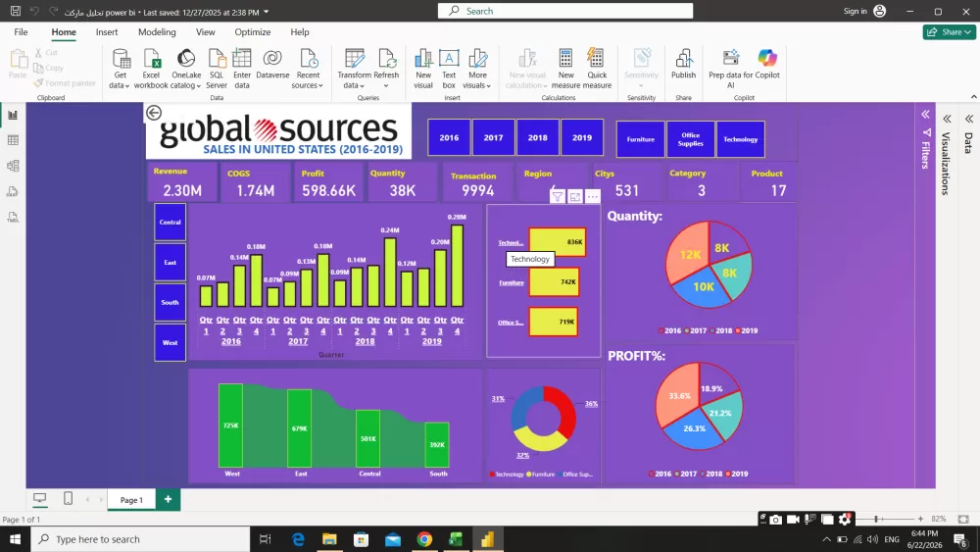The height and width of the screenshot is (552, 980).
Task: Open Share button dropdown
Action: (x=949, y=32)
